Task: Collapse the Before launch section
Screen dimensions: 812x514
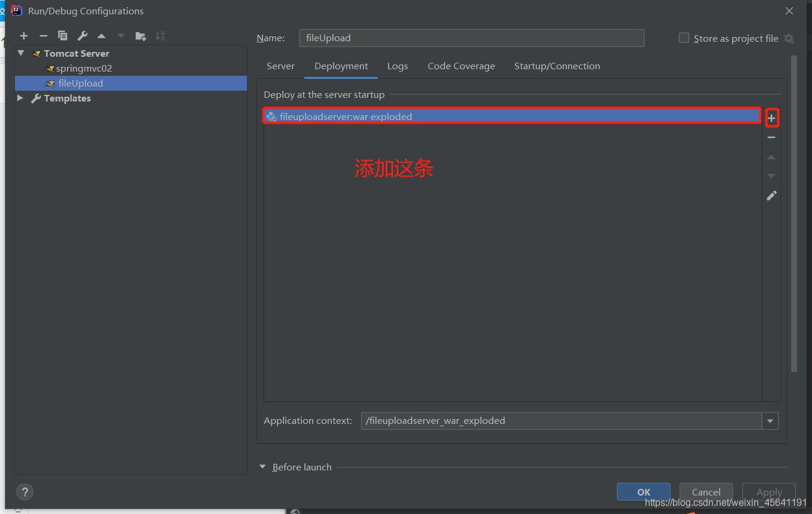Action: pos(263,467)
